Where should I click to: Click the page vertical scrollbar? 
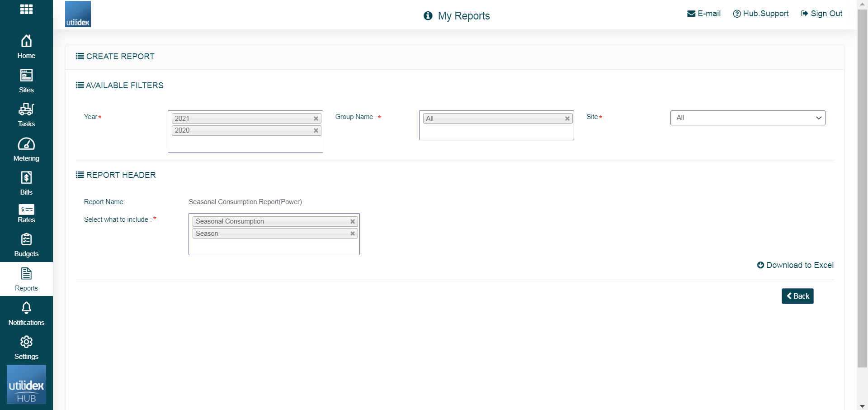[862, 188]
